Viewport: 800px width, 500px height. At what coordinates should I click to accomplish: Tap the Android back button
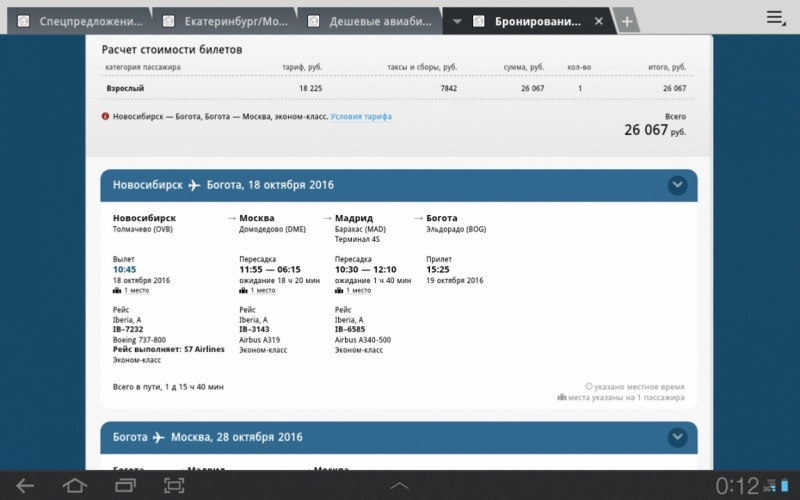point(24,485)
